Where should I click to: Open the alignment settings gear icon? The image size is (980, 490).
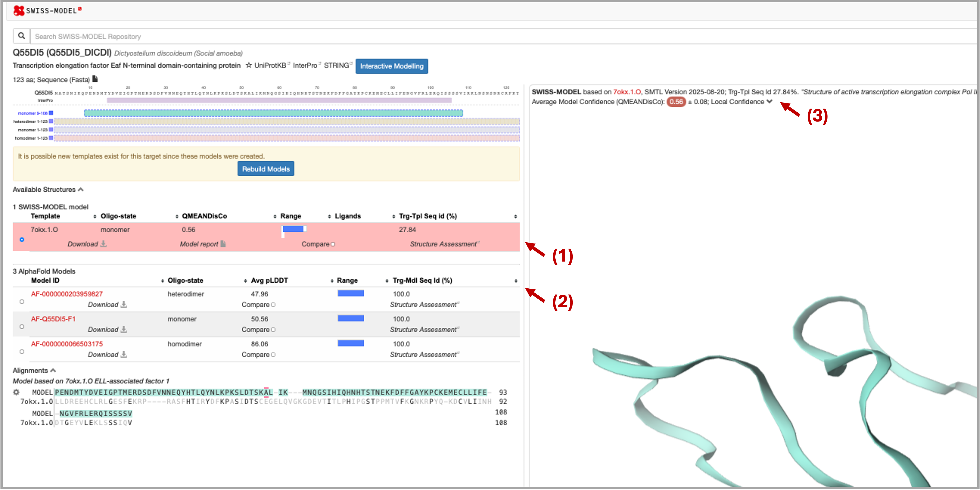click(16, 392)
